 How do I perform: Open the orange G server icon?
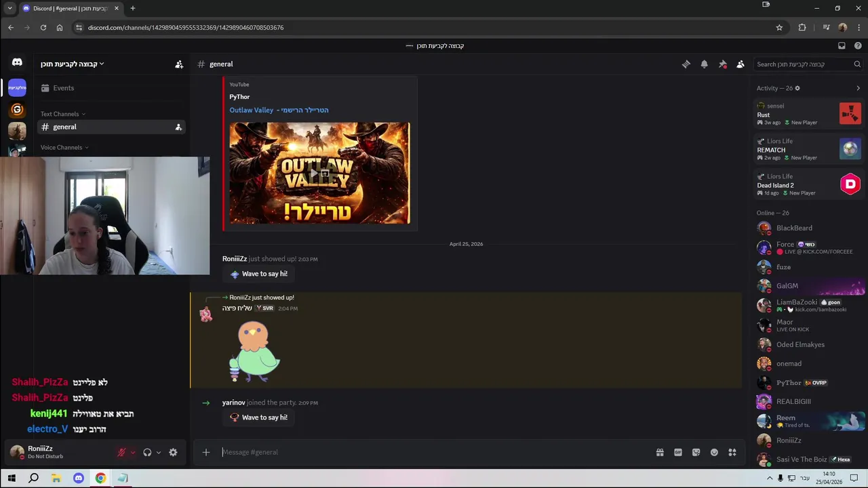17,109
